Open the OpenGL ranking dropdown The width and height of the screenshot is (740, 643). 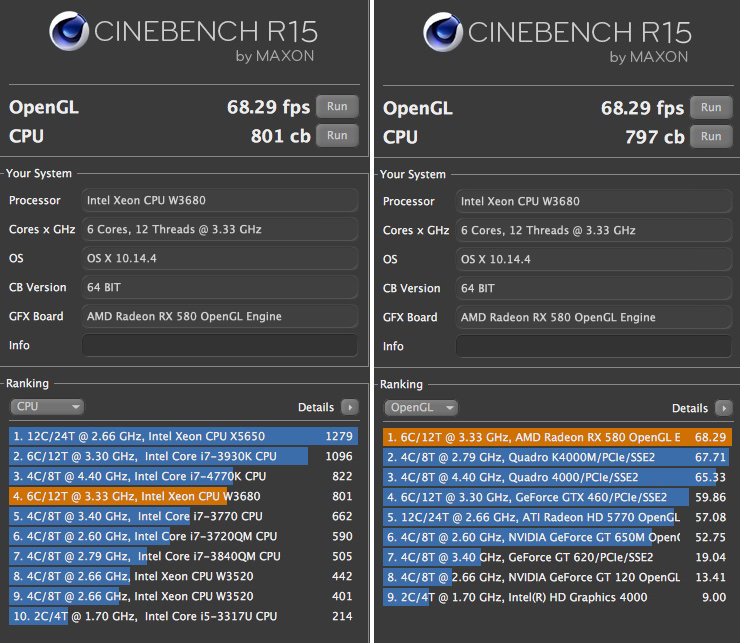tap(421, 408)
